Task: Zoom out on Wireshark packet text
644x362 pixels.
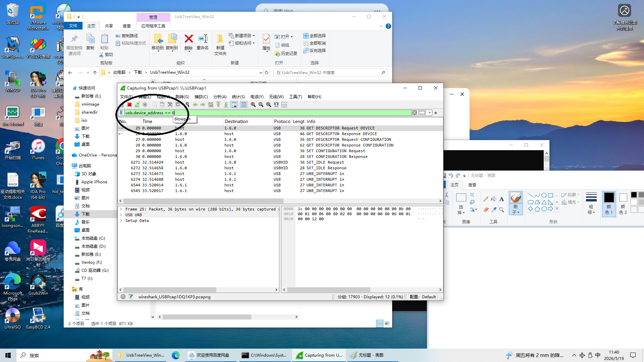Action: 261,105
